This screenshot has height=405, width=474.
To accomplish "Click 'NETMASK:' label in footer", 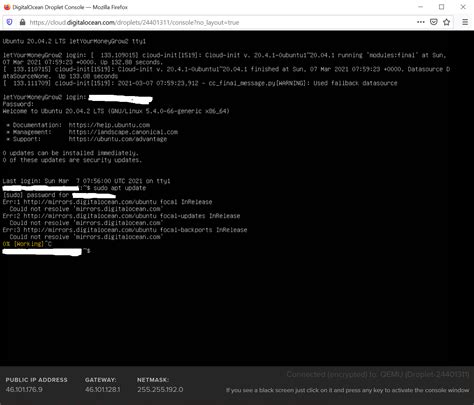I will tap(153, 380).
